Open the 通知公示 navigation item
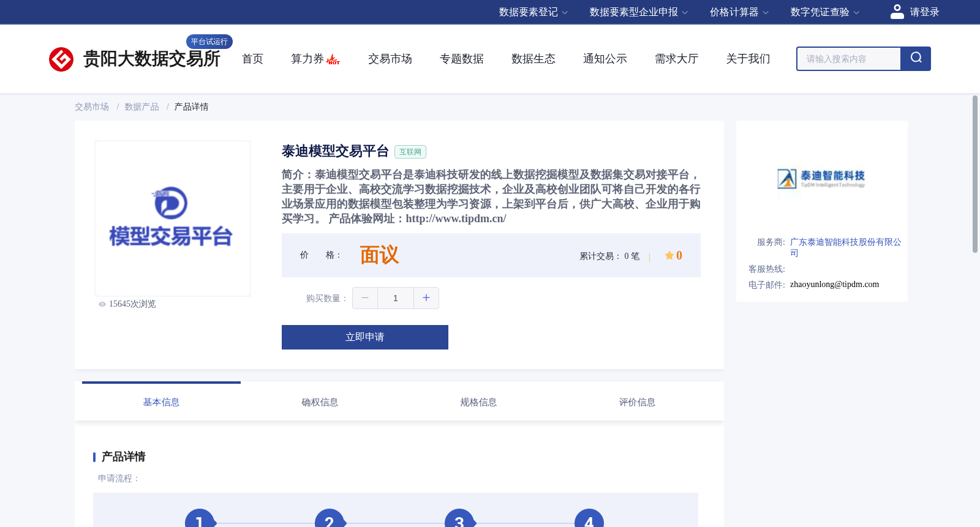The image size is (980, 527). pyautogui.click(x=605, y=59)
